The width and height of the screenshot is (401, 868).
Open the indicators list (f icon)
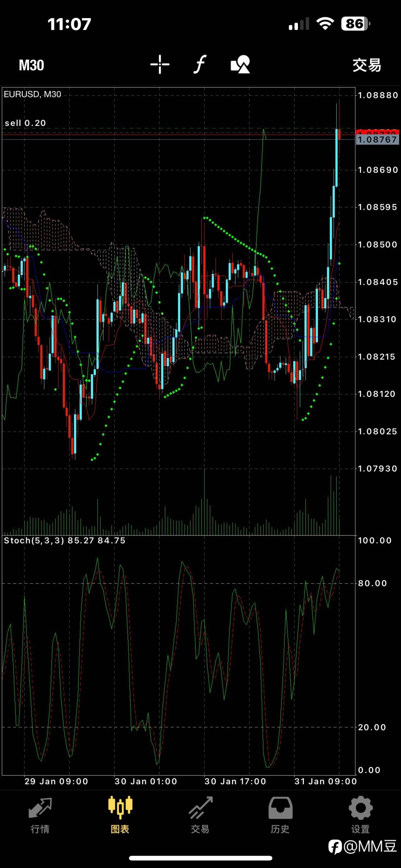click(x=200, y=64)
